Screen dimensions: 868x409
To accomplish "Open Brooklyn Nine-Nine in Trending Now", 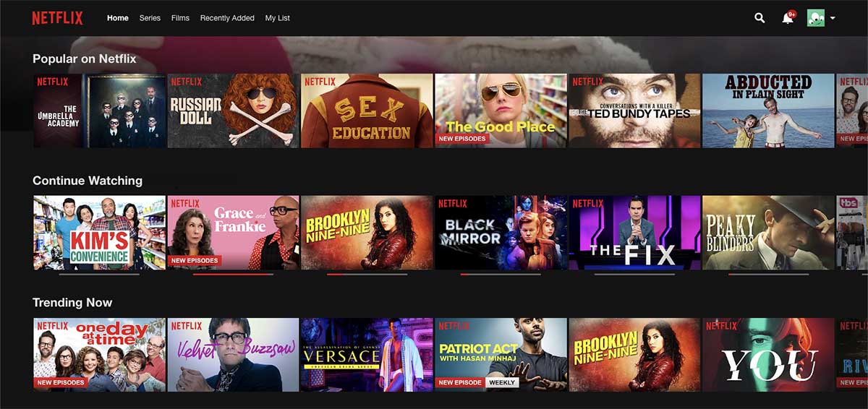I will (x=634, y=355).
